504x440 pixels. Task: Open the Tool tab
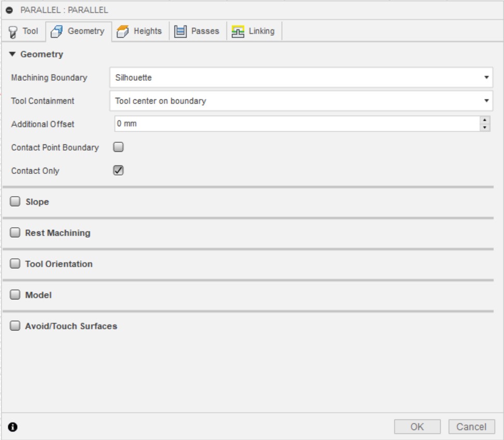[x=23, y=31]
